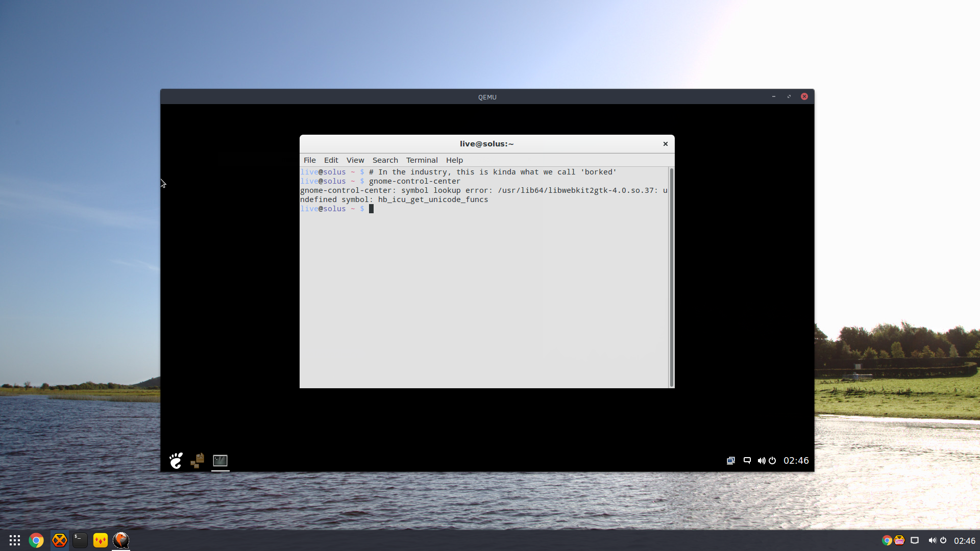Click the current terminal prompt cursor line

click(x=337, y=209)
